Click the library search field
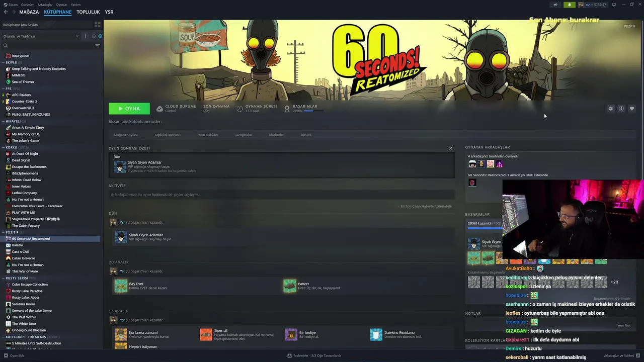 click(48, 46)
